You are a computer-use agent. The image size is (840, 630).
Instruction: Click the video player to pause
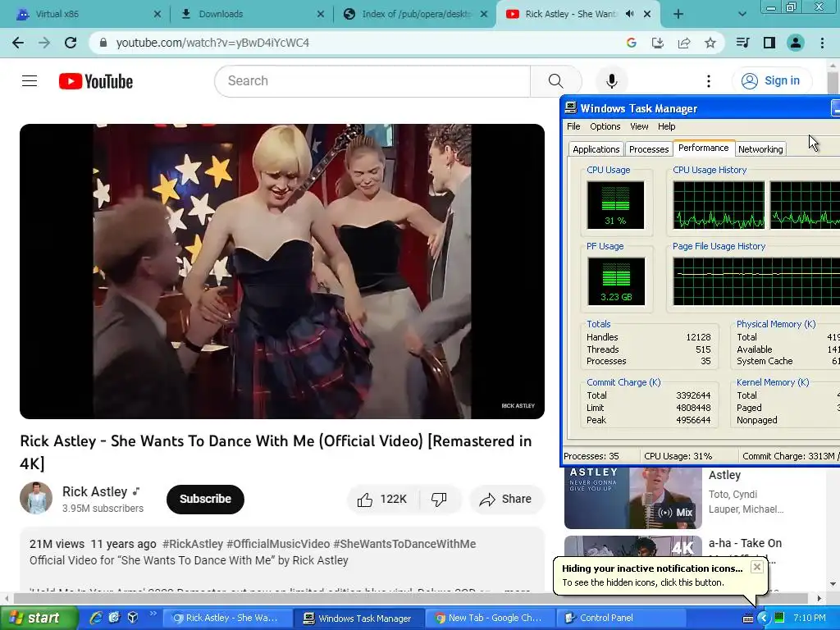[x=282, y=271]
